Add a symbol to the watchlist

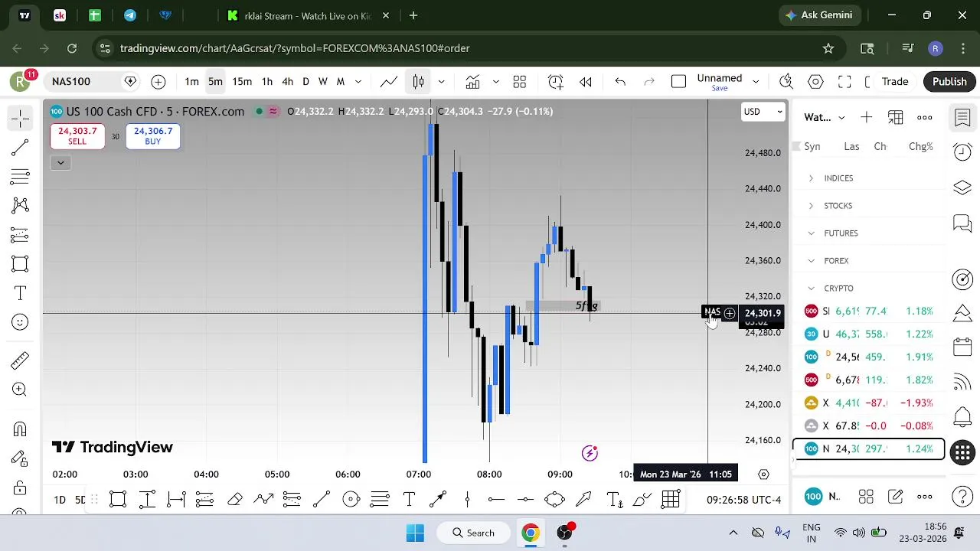pos(866,117)
